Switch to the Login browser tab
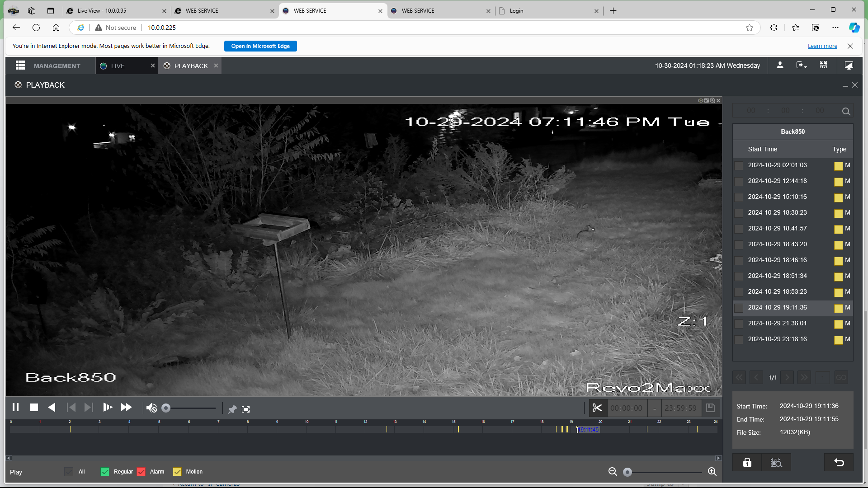This screenshot has width=868, height=488. click(548, 11)
